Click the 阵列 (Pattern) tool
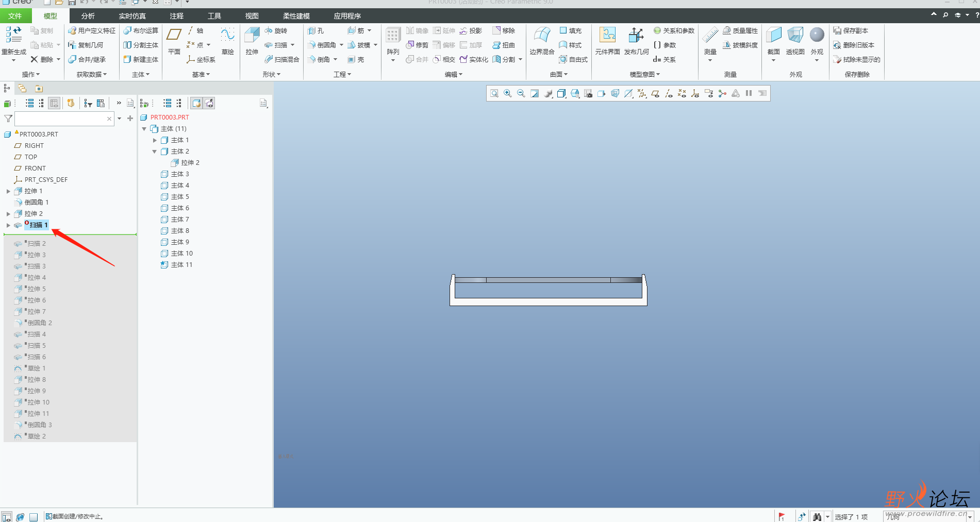The image size is (980, 522). (393, 44)
